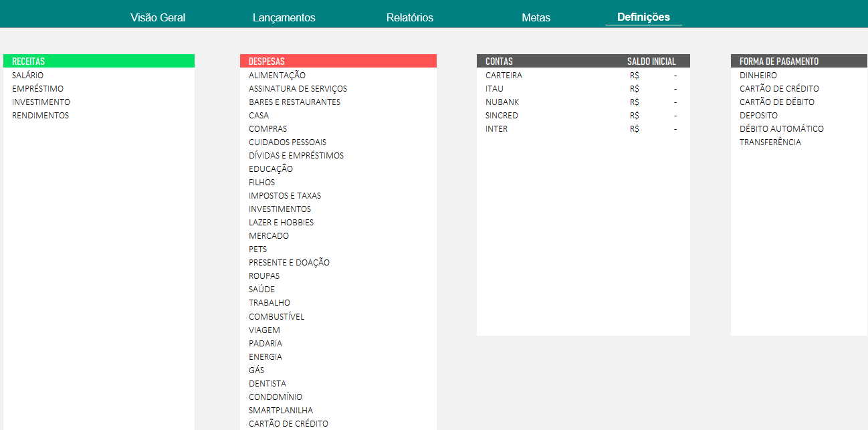Click the ALIMENTAÇÃO expense category
The height and width of the screenshot is (430, 868).
pyautogui.click(x=277, y=76)
